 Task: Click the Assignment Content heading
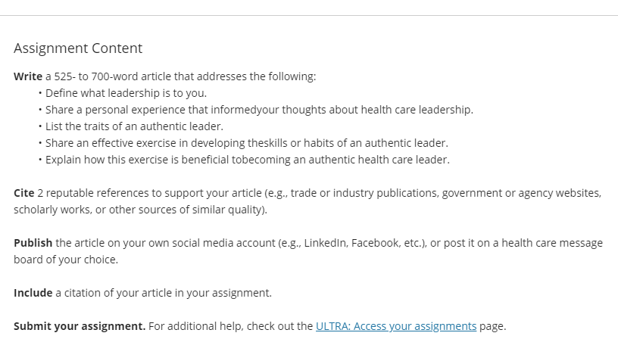point(78,48)
